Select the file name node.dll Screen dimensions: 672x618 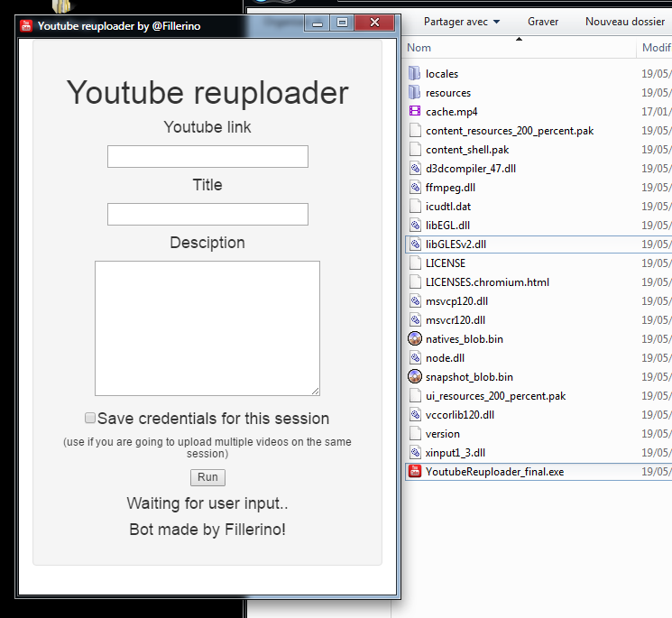click(x=445, y=358)
